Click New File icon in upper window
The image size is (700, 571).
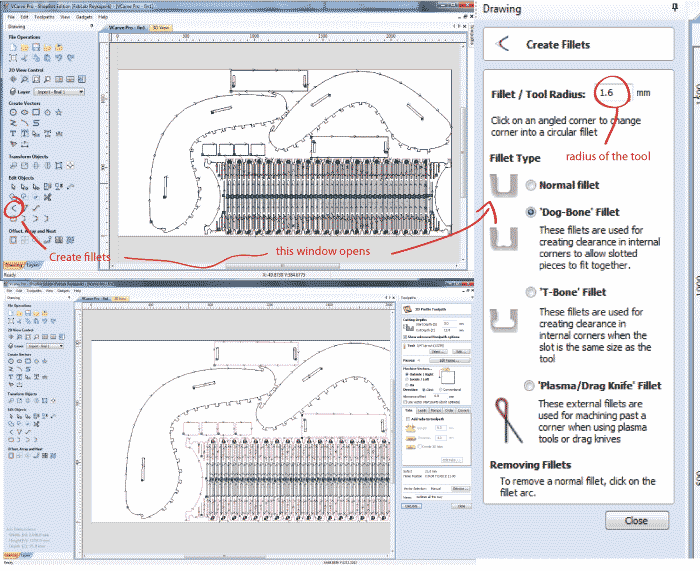[x=13, y=47]
